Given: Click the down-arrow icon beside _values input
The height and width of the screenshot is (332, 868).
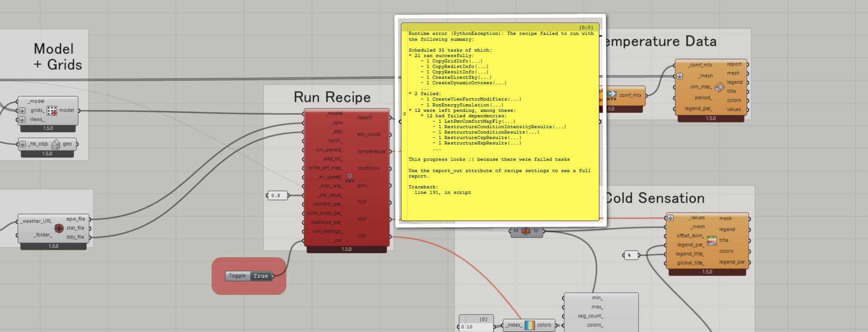Looking at the screenshot, I should click(x=670, y=218).
